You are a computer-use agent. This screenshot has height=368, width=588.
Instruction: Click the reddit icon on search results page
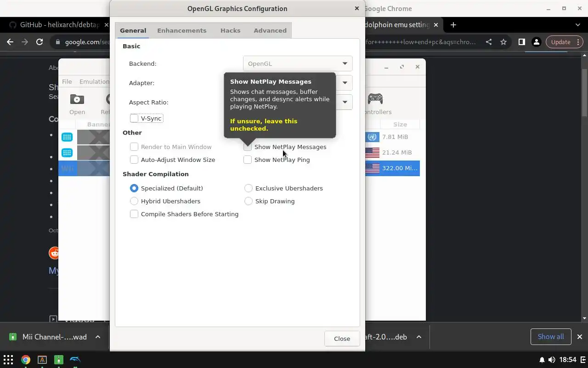pos(54,253)
